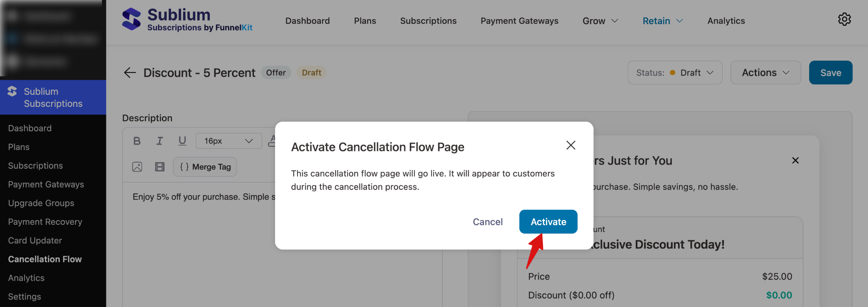The width and height of the screenshot is (868, 307).
Task: Click the Activate button
Action: coord(548,222)
